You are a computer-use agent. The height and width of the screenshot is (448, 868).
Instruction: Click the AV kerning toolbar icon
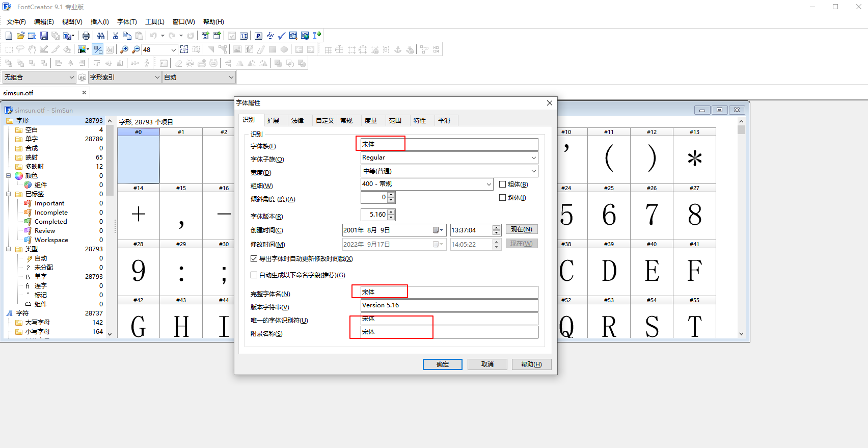pyautogui.click(x=270, y=36)
